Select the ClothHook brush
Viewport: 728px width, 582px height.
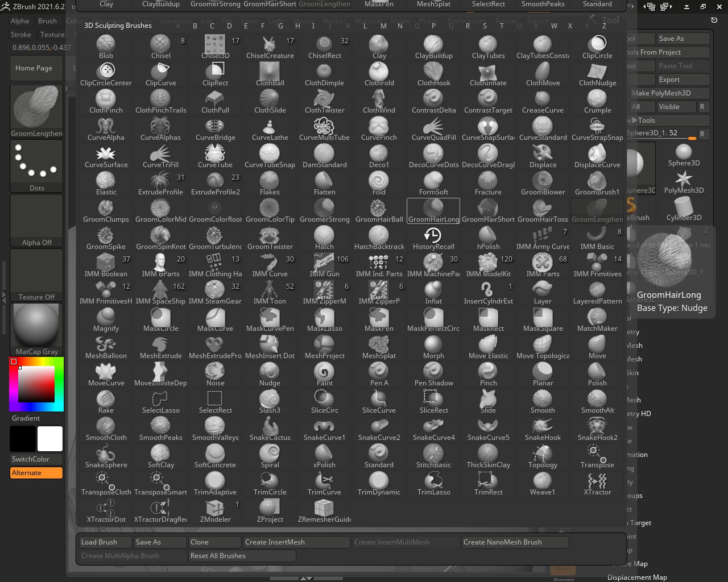[x=433, y=74]
